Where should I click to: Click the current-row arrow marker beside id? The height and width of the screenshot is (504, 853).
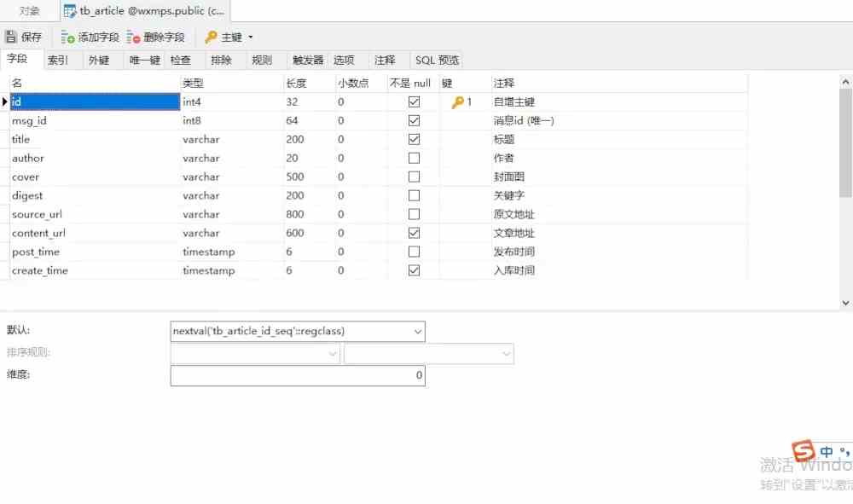tap(4, 101)
